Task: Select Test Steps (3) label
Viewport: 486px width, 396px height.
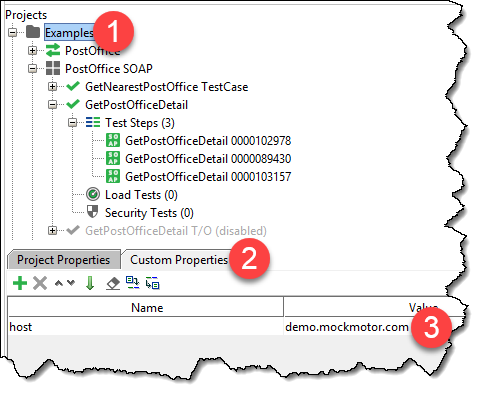Action: (140, 123)
